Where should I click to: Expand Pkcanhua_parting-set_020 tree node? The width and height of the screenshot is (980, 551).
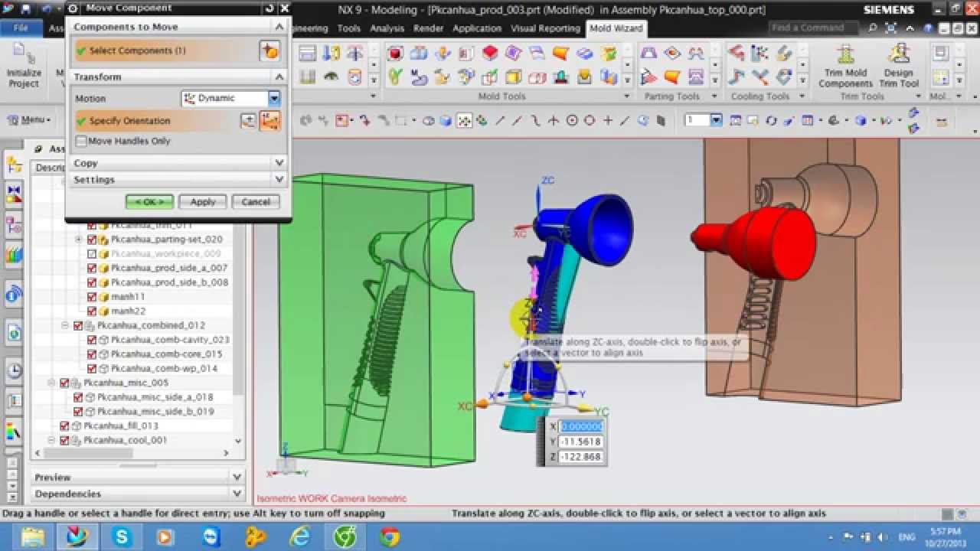[78, 240]
